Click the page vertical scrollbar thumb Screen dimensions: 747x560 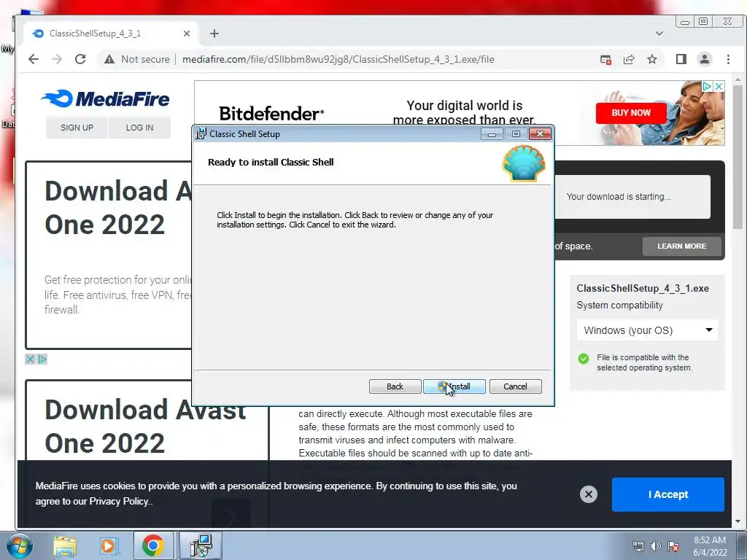pos(738,157)
